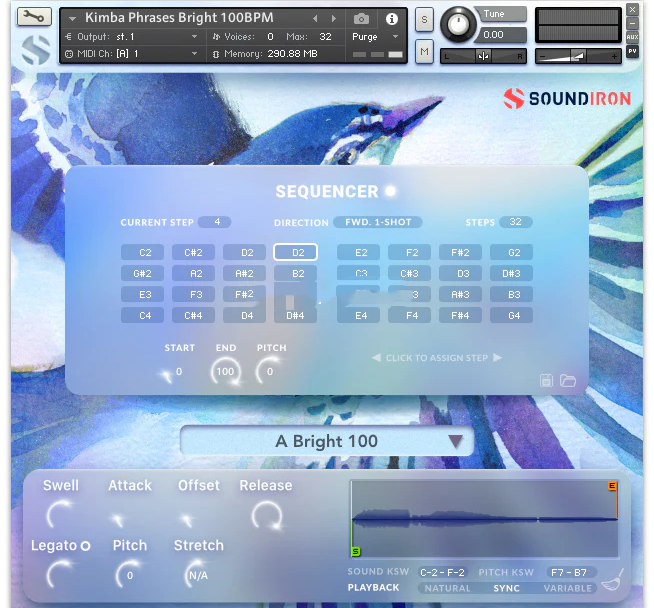Select sequencer step G4
654x608 pixels.
click(511, 316)
